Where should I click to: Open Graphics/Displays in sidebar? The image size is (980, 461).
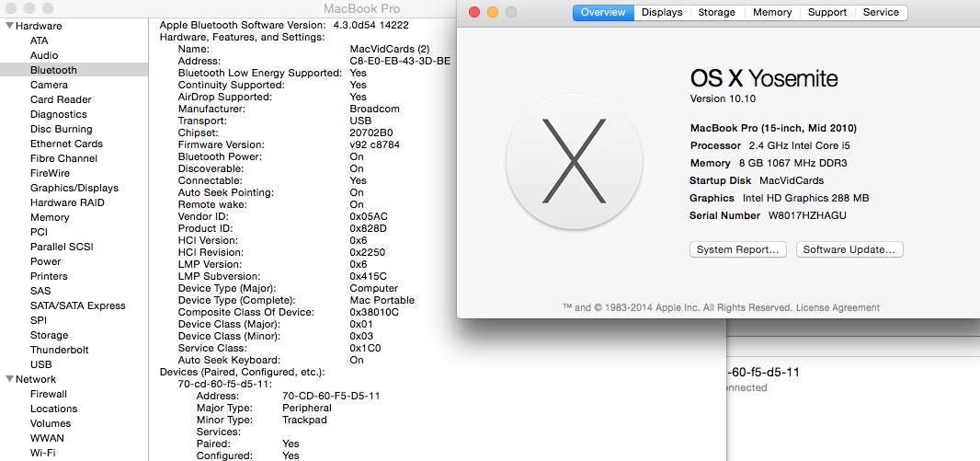74,188
